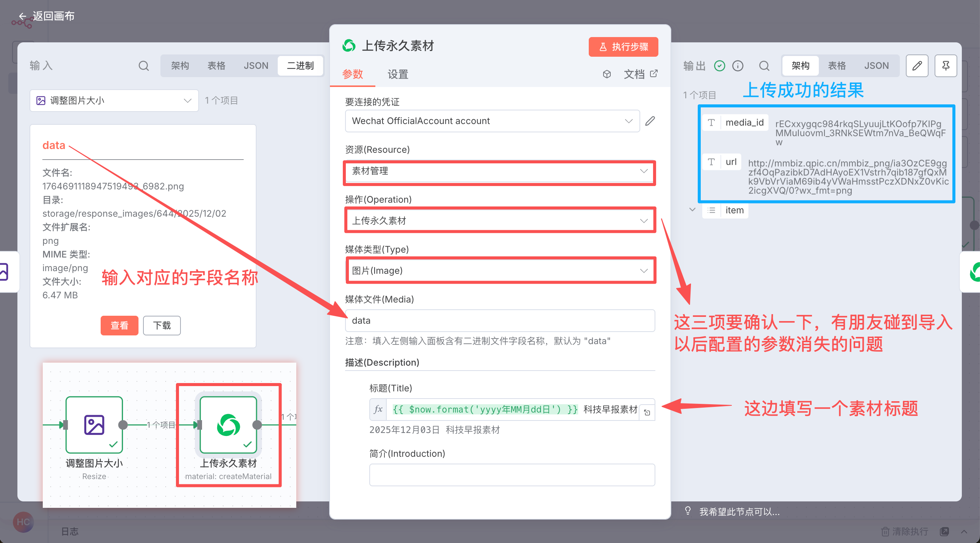Click the pencil edit output icon

pos(917,66)
